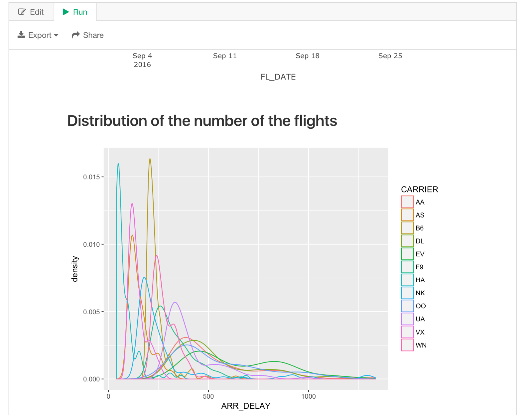Image resolution: width=532 pixels, height=415 pixels.
Task: Click the AS carrier legend swatch
Action: click(x=407, y=215)
